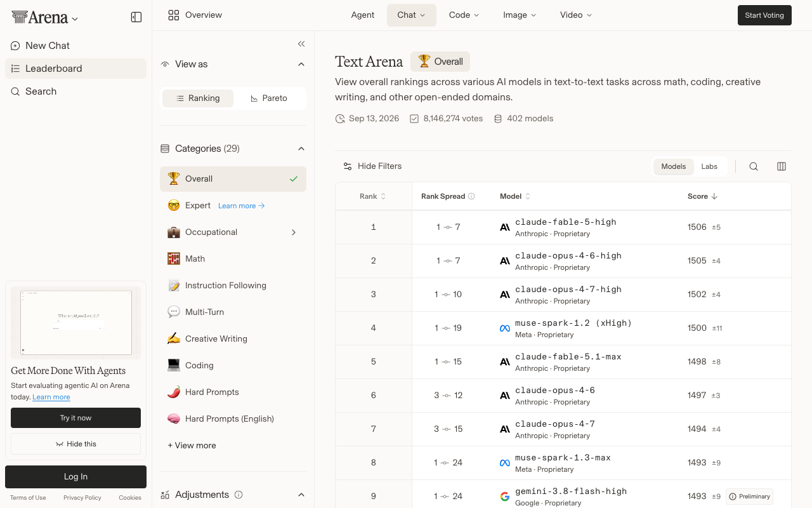Click the Hide Filters slider icon
The image size is (812, 508).
(348, 166)
